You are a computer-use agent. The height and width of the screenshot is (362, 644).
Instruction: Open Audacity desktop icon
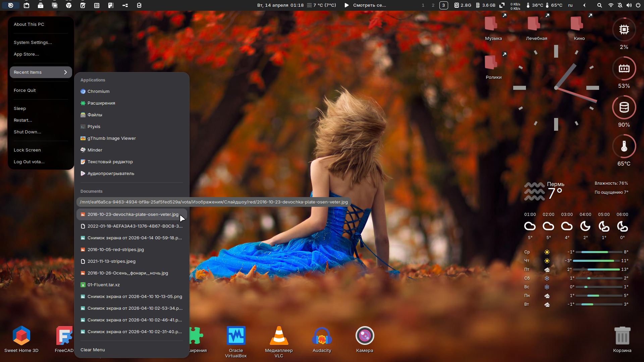[x=322, y=336]
